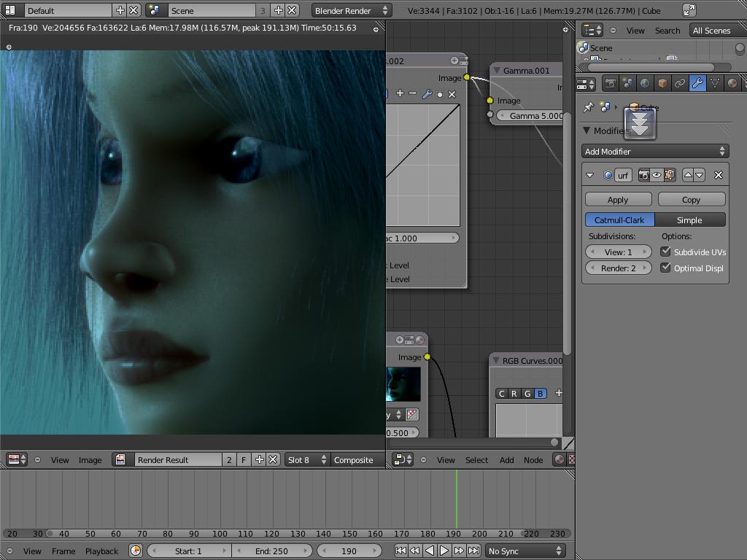Click the Apply modifier button

(618, 200)
